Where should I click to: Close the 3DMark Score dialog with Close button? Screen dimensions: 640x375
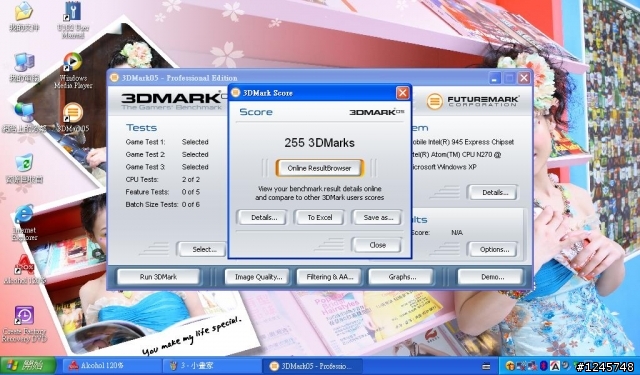377,245
